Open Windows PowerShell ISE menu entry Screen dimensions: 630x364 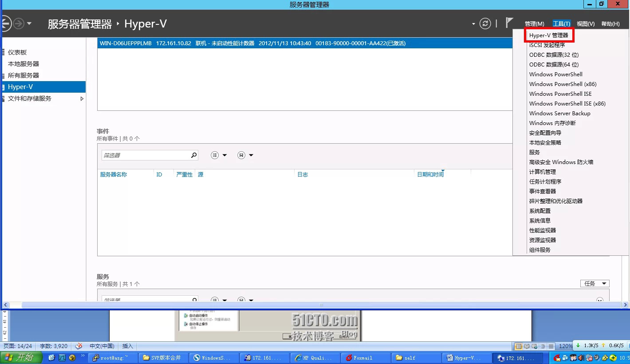point(560,94)
